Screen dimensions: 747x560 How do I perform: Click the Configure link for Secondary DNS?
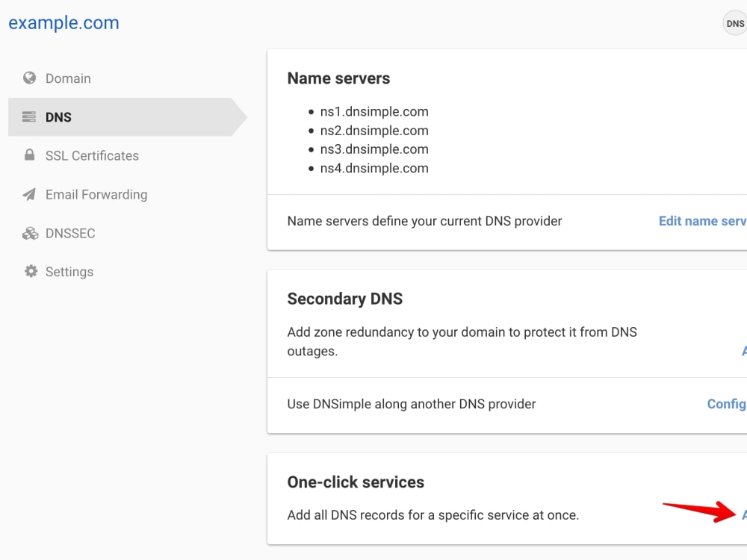pos(725,404)
